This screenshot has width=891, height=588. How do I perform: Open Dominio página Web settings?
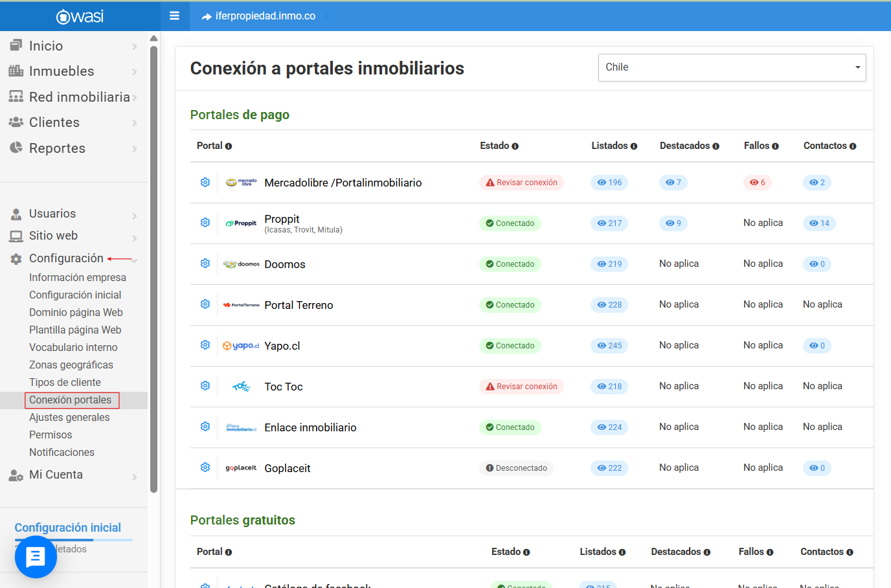[x=76, y=312]
